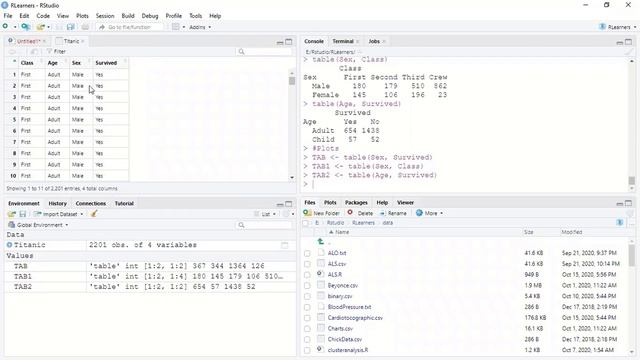The width and height of the screenshot is (640, 360).
Task: Tick the checkbox next to BloodPressure.txt
Action: pos(307,307)
